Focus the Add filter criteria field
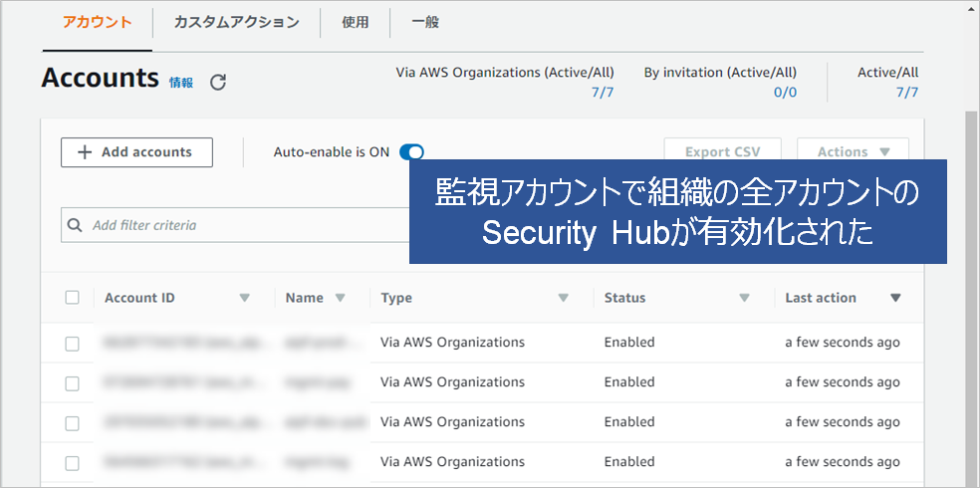980x488 pixels. point(239,225)
